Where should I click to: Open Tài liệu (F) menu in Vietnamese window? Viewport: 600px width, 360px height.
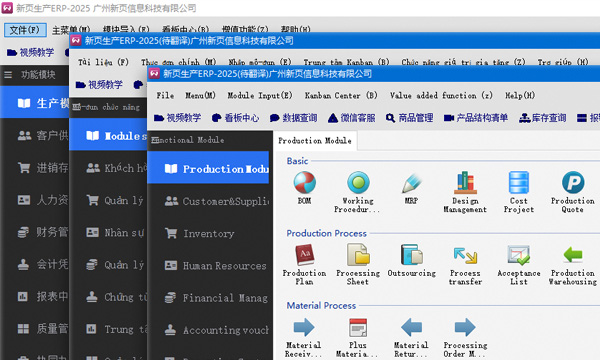[104, 62]
